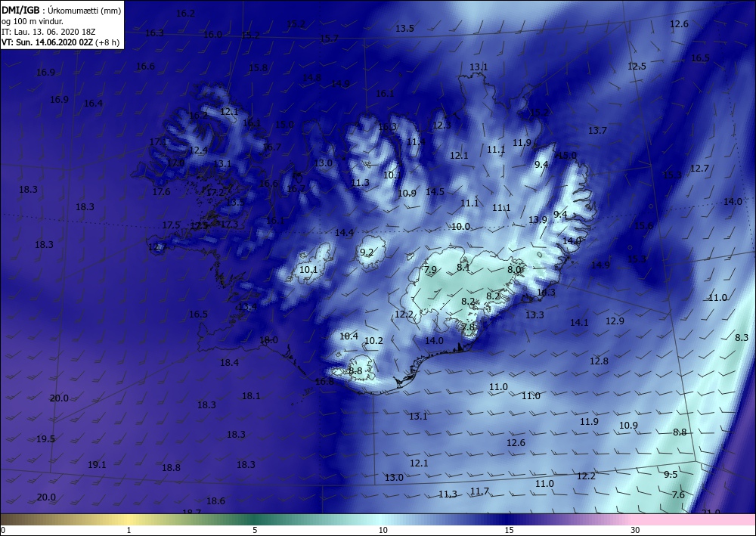Click the 17.1 value in the Westfjords
Image resolution: width=756 pixels, height=536 pixels.
[x=158, y=142]
